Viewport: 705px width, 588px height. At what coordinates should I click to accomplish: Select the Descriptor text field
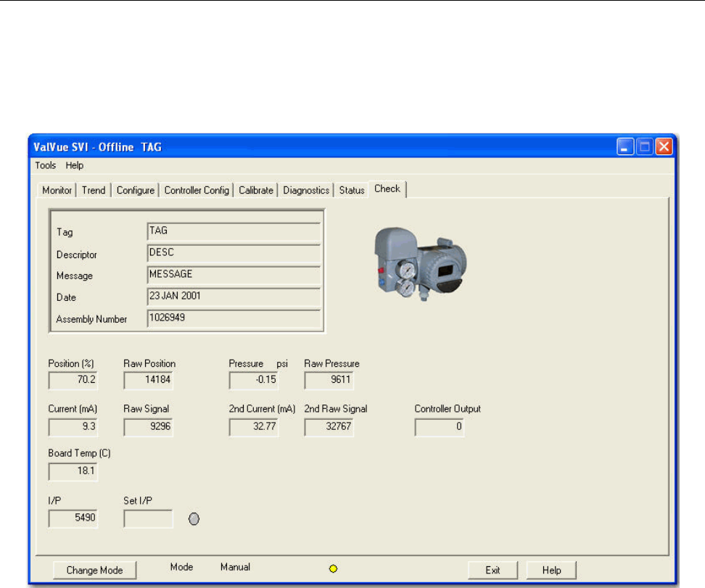(234, 253)
